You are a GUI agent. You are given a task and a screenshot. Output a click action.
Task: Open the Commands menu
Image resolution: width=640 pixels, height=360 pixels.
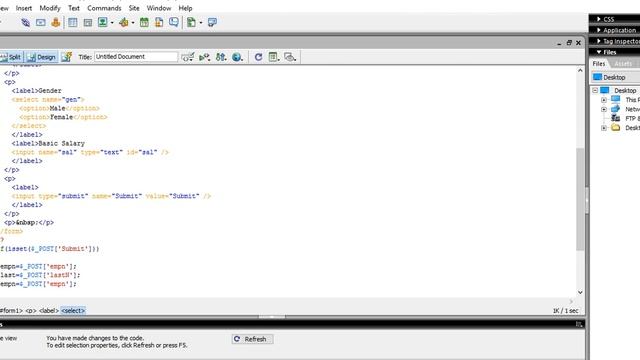[x=104, y=8]
